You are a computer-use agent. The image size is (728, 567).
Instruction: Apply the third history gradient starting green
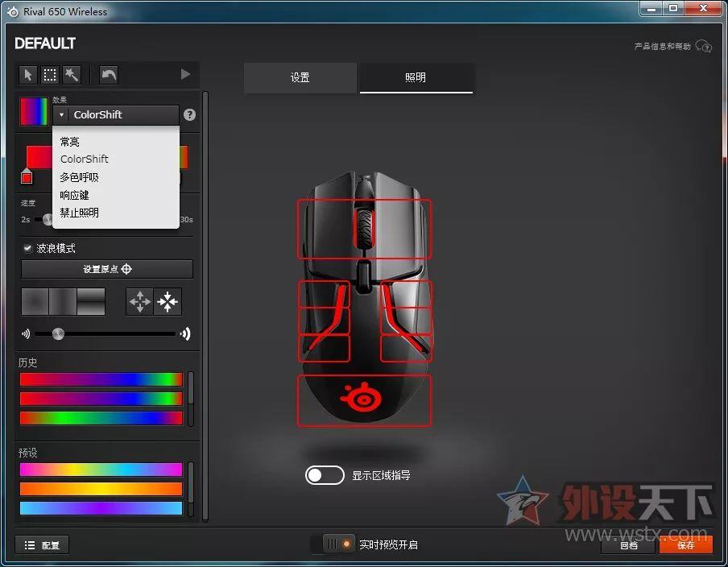101,418
